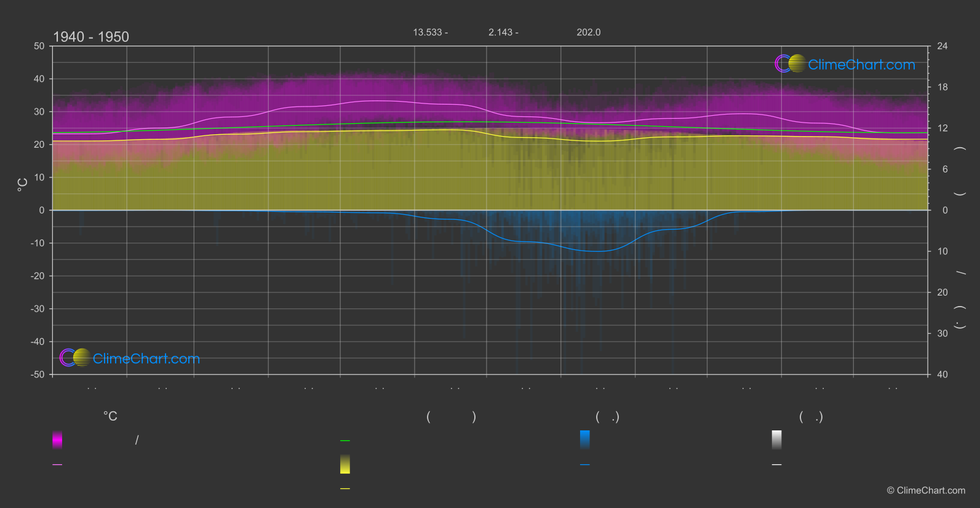This screenshot has width=980, height=508.
Task: Open the ClimeChart.com link at bottom left
Action: pyautogui.click(x=146, y=358)
